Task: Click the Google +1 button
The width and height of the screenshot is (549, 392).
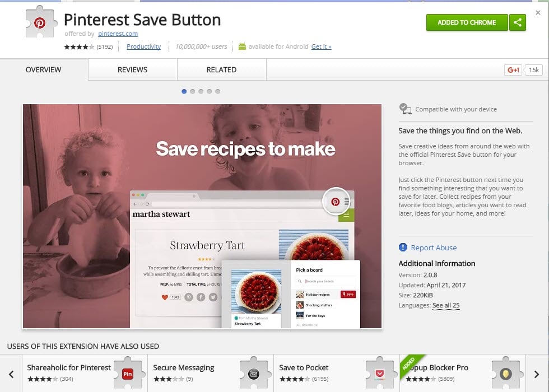Action: coord(513,70)
